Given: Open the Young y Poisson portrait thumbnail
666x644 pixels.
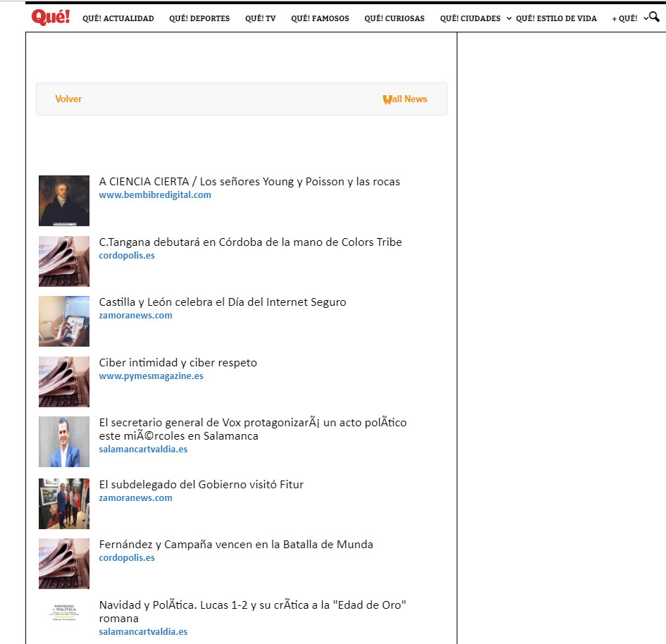Looking at the screenshot, I should click(x=64, y=201).
